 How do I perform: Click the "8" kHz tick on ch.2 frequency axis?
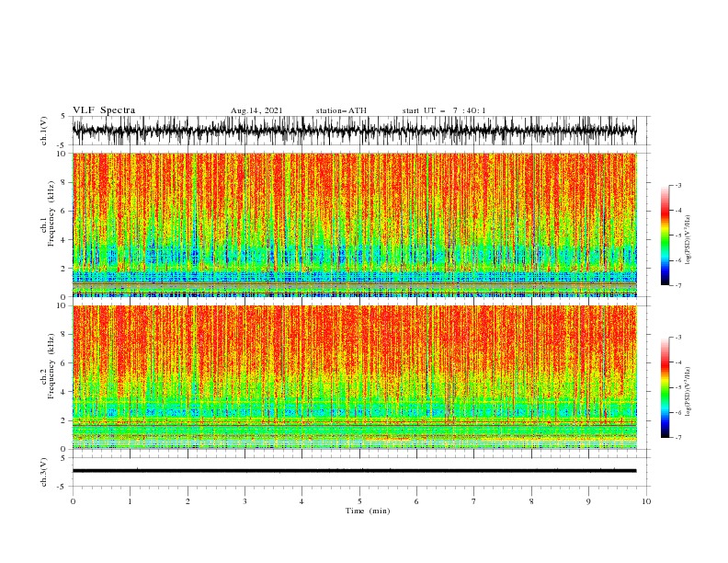[63, 335]
